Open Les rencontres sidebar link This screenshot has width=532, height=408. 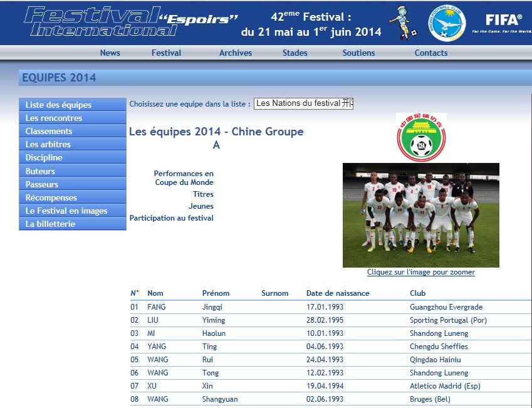coord(54,118)
